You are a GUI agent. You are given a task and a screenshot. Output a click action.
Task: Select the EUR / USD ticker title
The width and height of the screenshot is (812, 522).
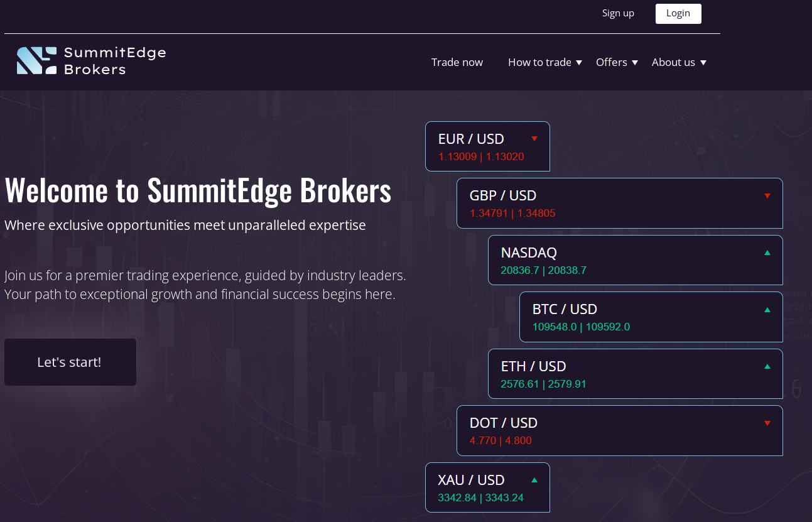coord(471,139)
